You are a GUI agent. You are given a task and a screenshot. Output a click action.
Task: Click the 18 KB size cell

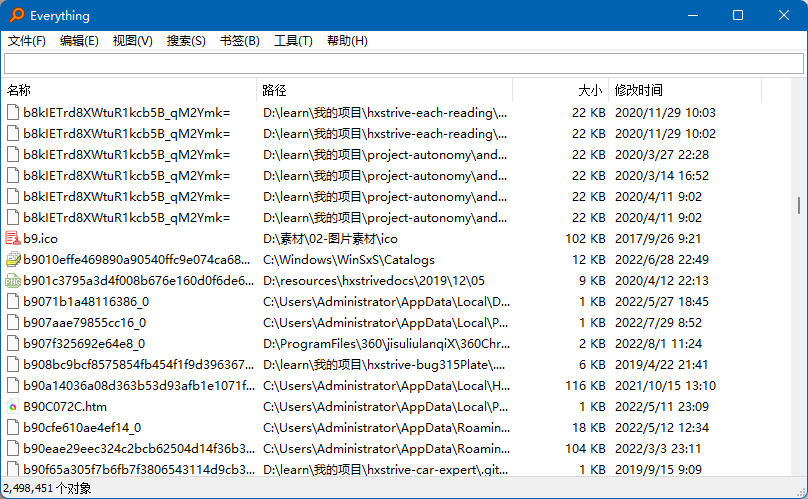click(x=588, y=428)
